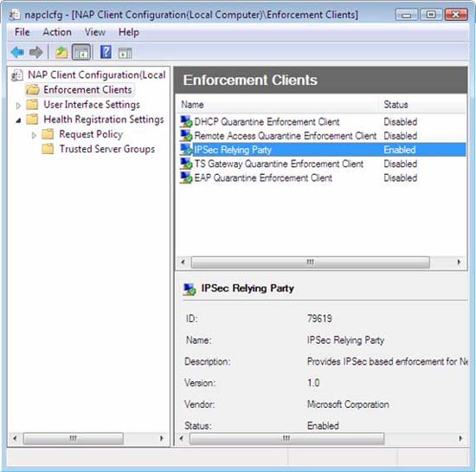Click the details pane horizontal scrollbar thumb
Viewport: 476px width, 472px height.
point(286,438)
